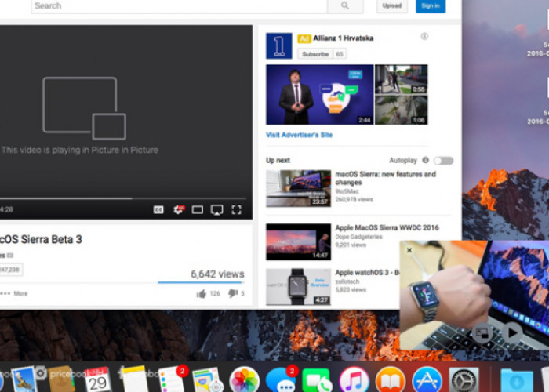Open the 14:47 WWDC 2016 thumbnail

[x=298, y=241]
